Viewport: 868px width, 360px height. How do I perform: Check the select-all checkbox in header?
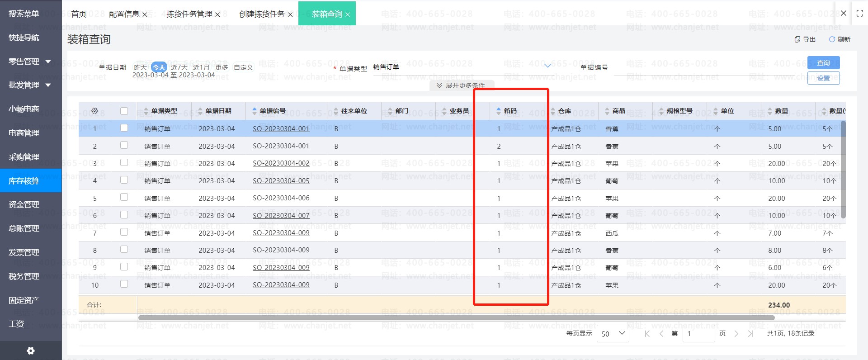(124, 111)
